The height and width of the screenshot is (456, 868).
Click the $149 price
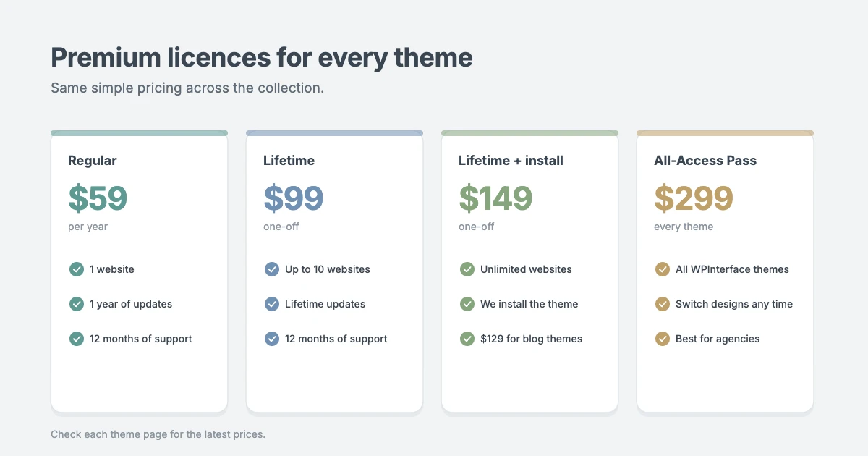click(495, 198)
